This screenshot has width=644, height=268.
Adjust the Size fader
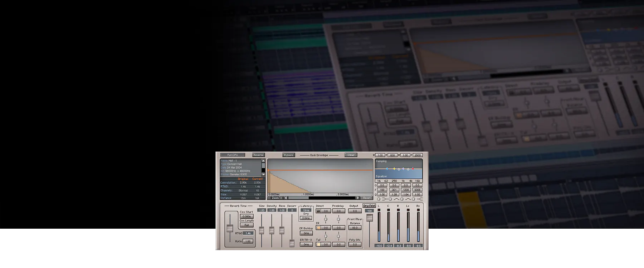point(262,230)
